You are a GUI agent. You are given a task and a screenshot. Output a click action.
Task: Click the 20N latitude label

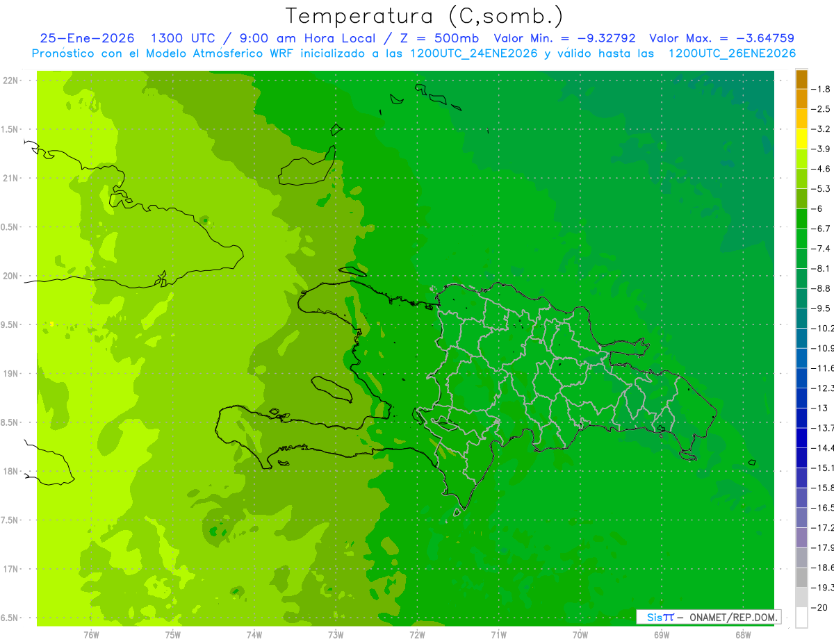[x=11, y=276]
